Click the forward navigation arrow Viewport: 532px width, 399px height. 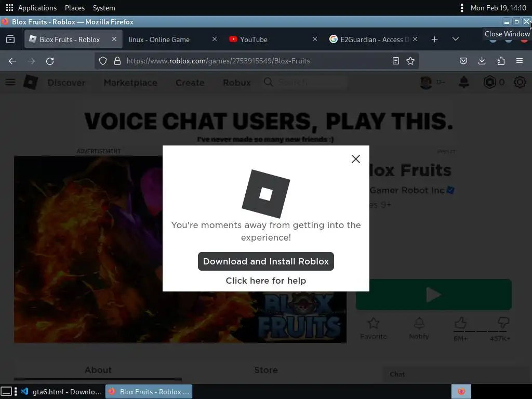click(x=31, y=61)
